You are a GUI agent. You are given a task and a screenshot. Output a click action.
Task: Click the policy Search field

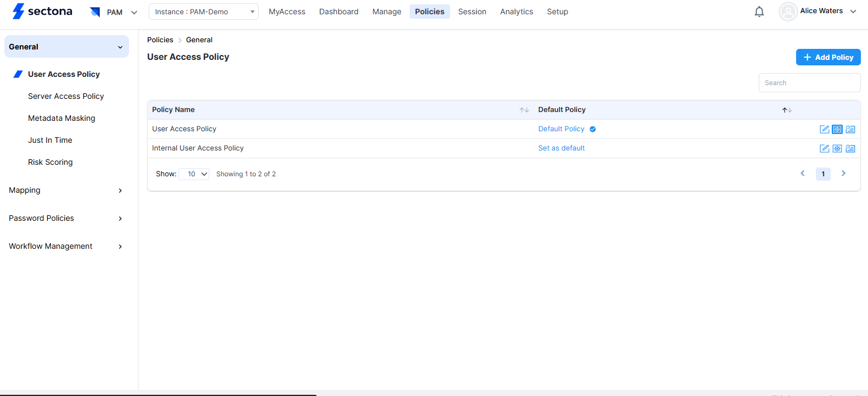coord(809,83)
